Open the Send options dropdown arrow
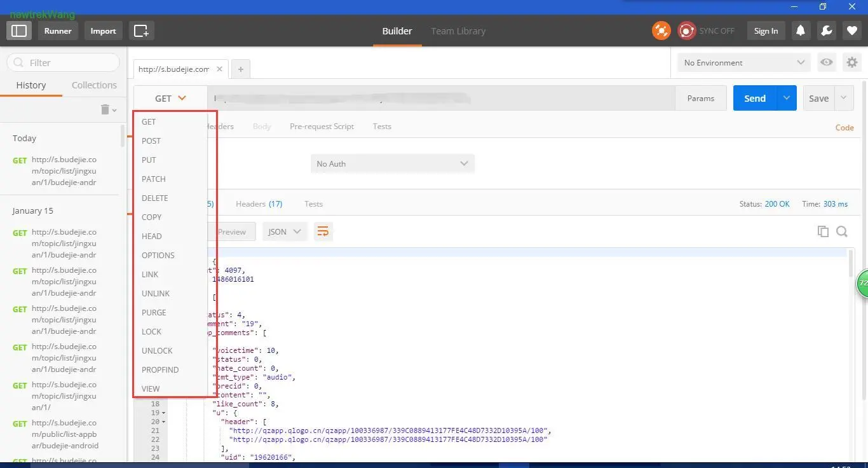Image resolution: width=868 pixels, height=468 pixels. click(x=787, y=98)
